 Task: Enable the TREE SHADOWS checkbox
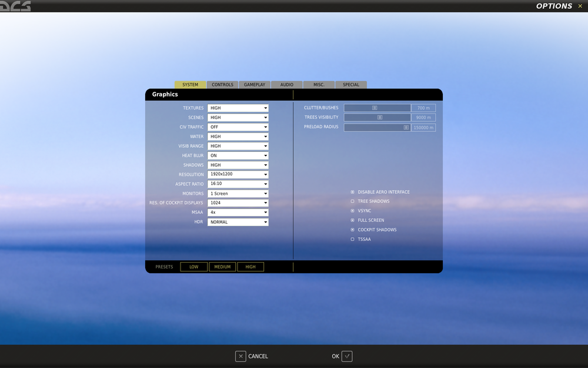352,201
